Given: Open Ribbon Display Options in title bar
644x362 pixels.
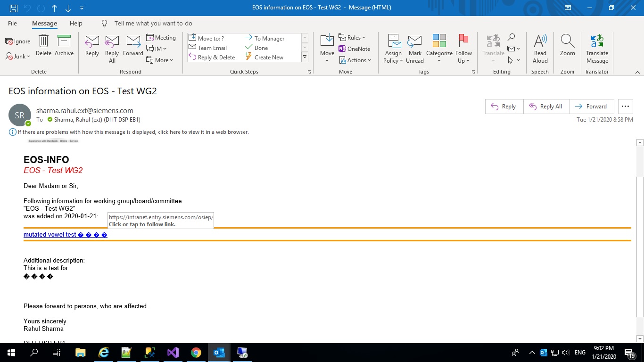Looking at the screenshot, I should pos(568,8).
